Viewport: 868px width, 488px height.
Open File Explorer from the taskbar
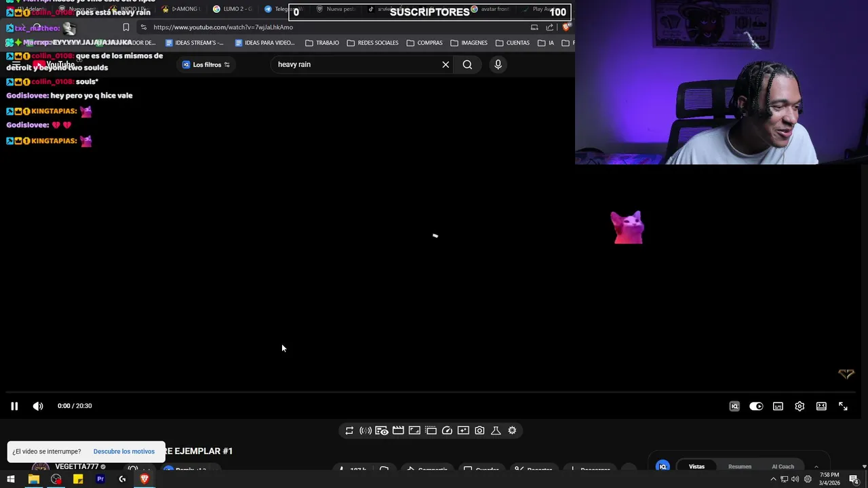click(x=33, y=479)
